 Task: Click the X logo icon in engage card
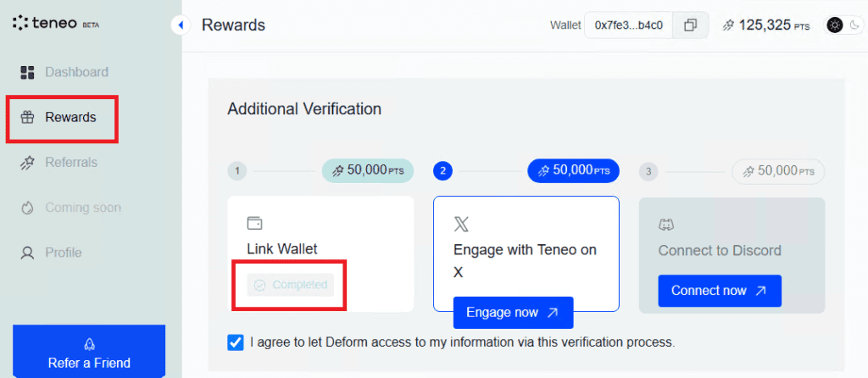pyautogui.click(x=461, y=224)
